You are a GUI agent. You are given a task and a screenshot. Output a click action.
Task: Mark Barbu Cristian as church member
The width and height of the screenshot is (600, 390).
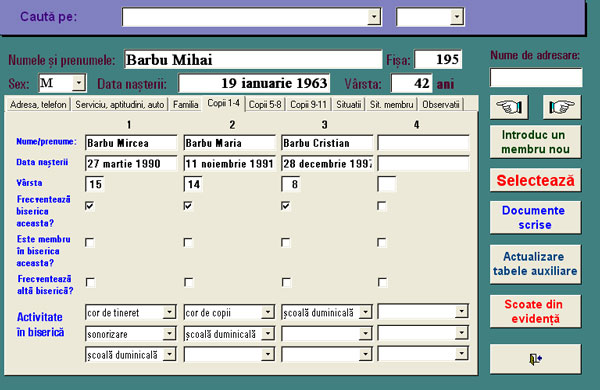(x=285, y=242)
